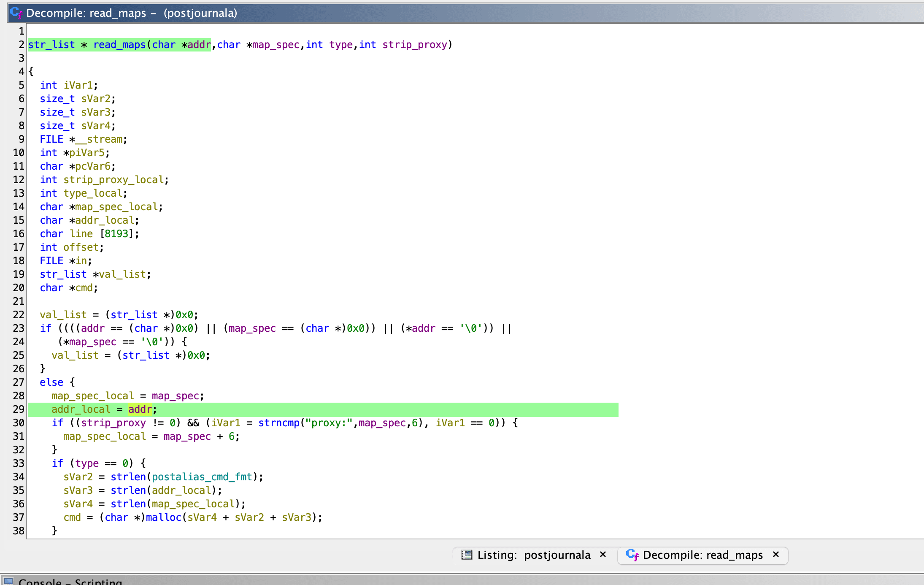The image size is (924, 585).
Task: Select the Decompile: read_maps tab
Action: coord(702,555)
